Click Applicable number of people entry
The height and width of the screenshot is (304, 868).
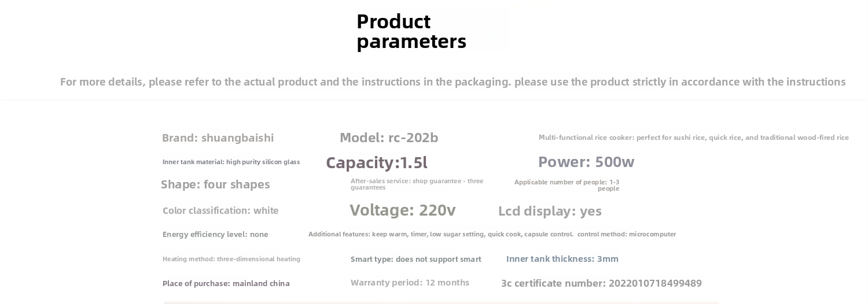tap(567, 185)
